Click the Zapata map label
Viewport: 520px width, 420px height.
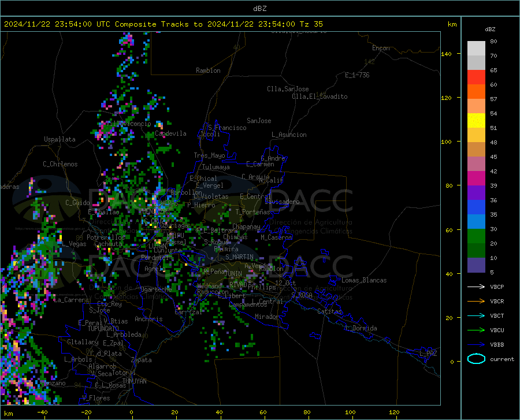[142, 360]
